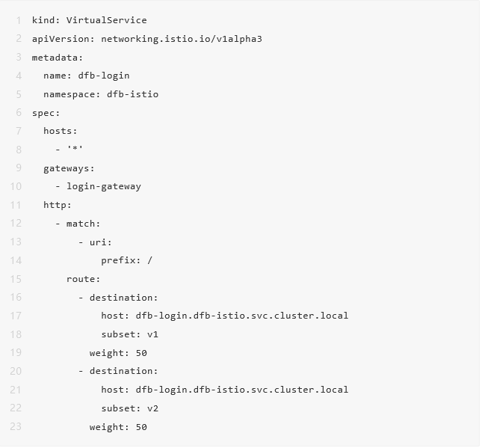482x448 pixels.
Task: Click the first destination host on line 17
Action: click(x=242, y=316)
